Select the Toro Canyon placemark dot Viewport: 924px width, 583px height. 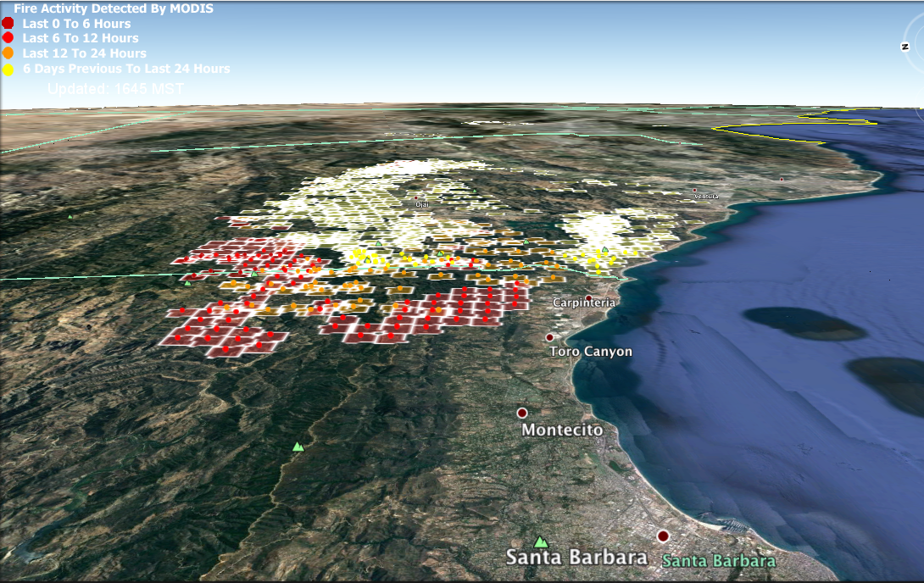[549, 337]
